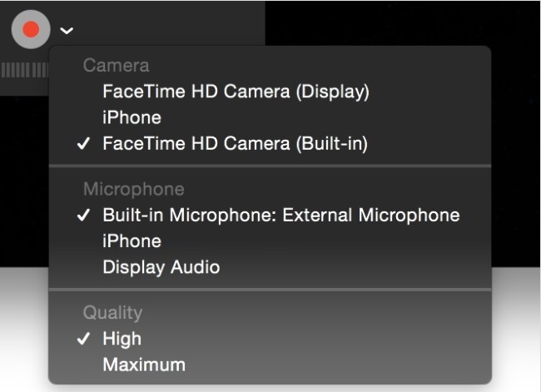Start recording with the red record button
The width and height of the screenshot is (541, 392).
click(31, 29)
